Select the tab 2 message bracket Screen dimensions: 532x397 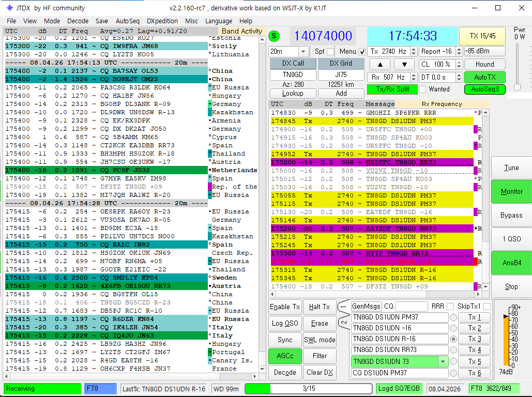pos(344,323)
